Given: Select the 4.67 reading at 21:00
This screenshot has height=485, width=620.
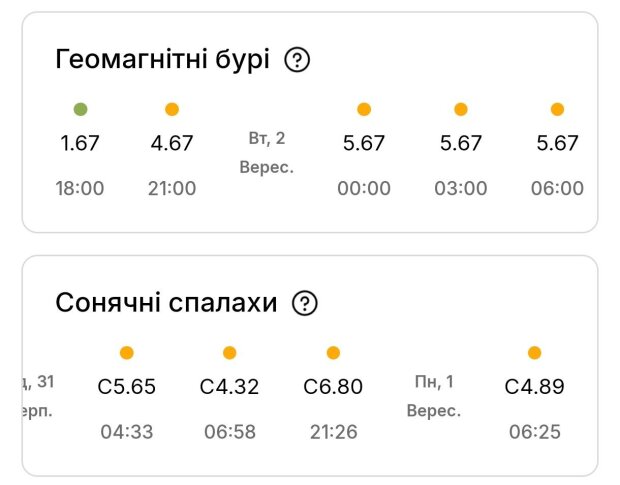Looking at the screenshot, I should [x=172, y=143].
